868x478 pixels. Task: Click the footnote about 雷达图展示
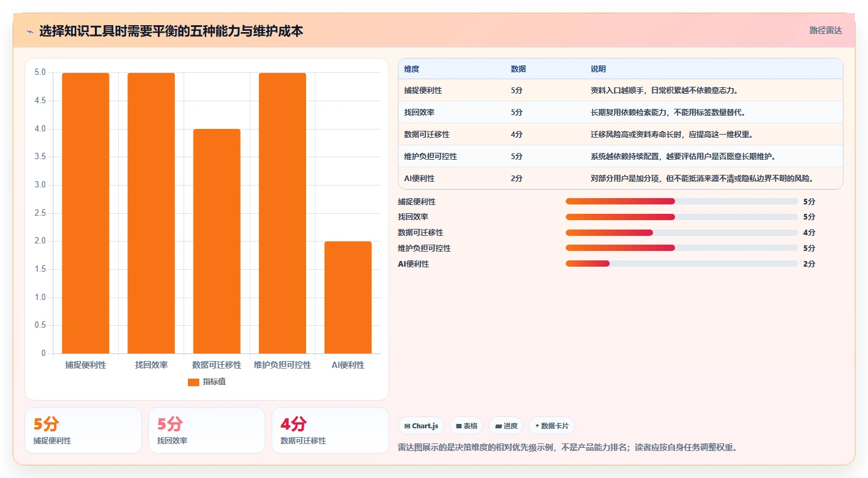568,448
